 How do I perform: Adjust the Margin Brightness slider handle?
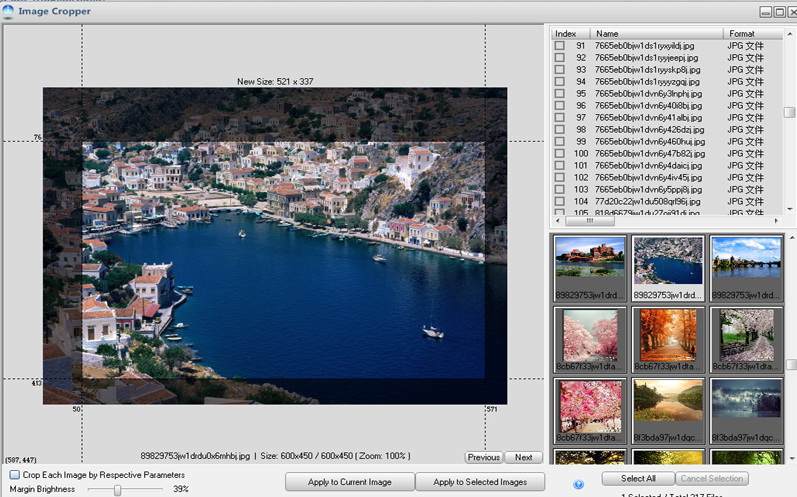tap(117, 490)
